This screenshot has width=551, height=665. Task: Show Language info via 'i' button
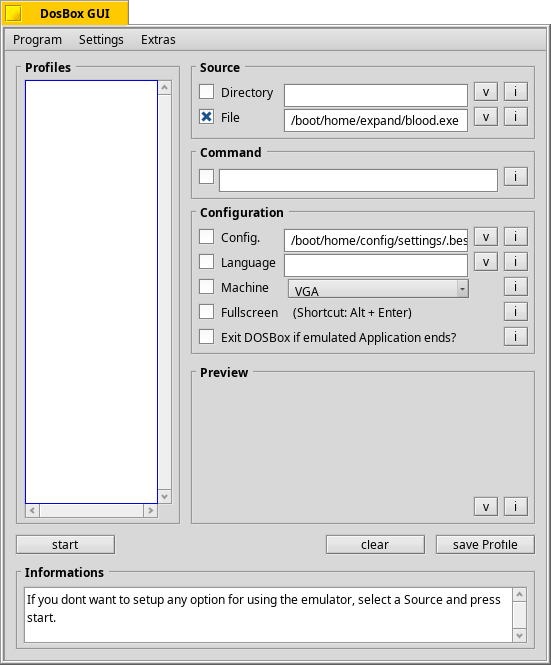pyautogui.click(x=516, y=262)
